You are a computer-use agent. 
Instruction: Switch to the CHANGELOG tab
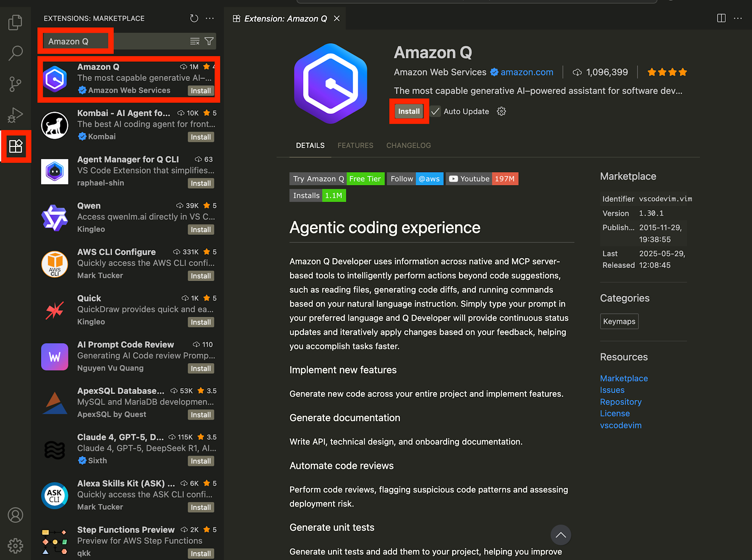[408, 145]
